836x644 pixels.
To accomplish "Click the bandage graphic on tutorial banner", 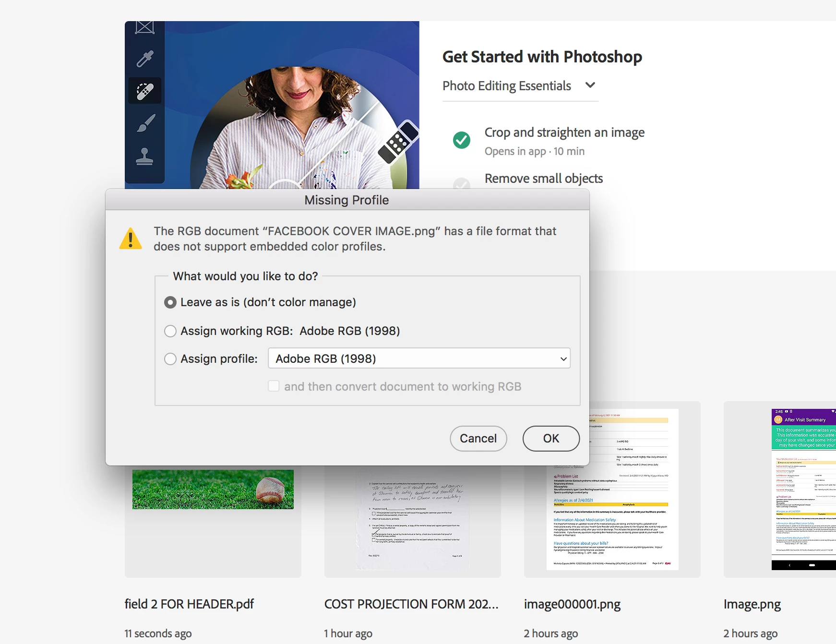I will [398, 142].
